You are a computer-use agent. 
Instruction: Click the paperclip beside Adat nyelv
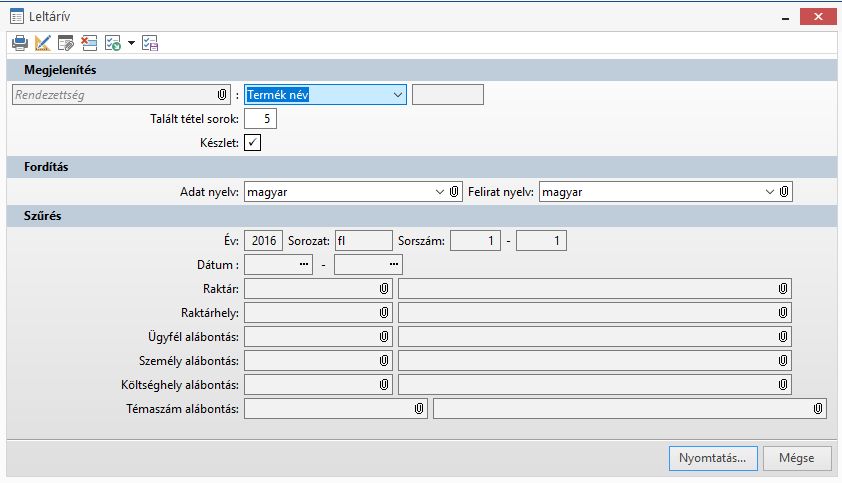pos(454,192)
